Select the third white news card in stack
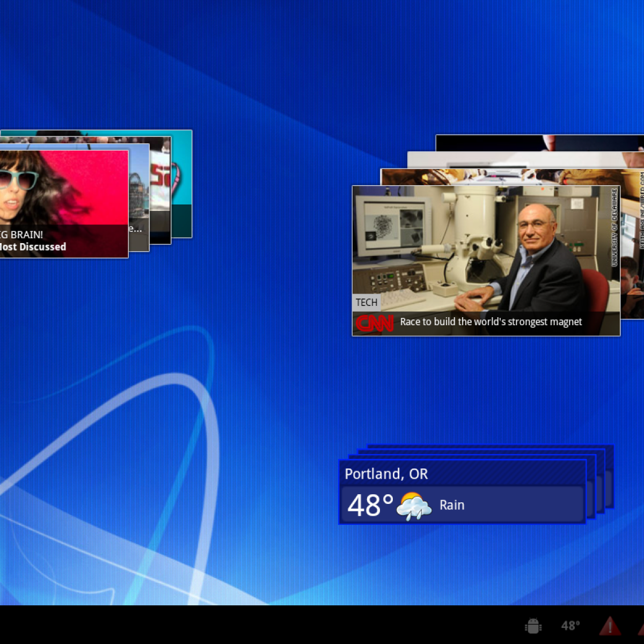The height and width of the screenshot is (644, 644). pyautogui.click(x=515, y=160)
